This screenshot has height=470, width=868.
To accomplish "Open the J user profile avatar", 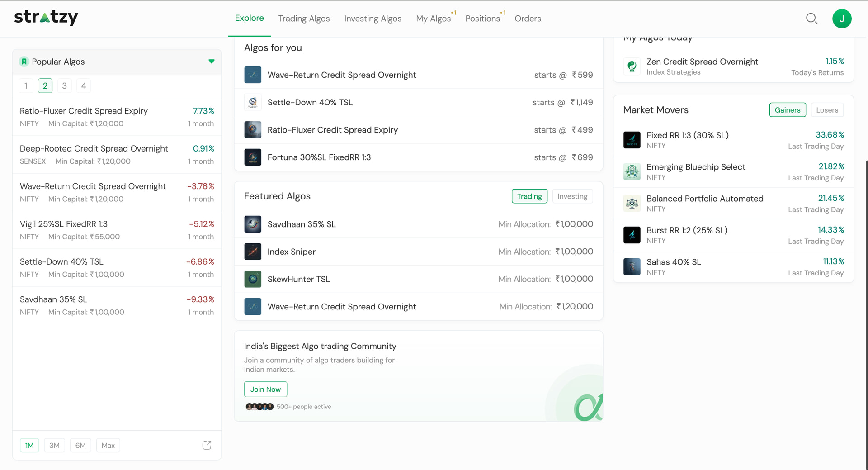I will pyautogui.click(x=842, y=19).
